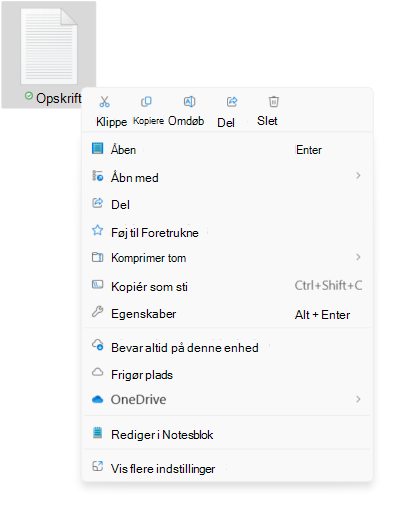Click the Opskrift file name label
Image resolution: width=397 pixels, height=510 pixels.
point(58,98)
